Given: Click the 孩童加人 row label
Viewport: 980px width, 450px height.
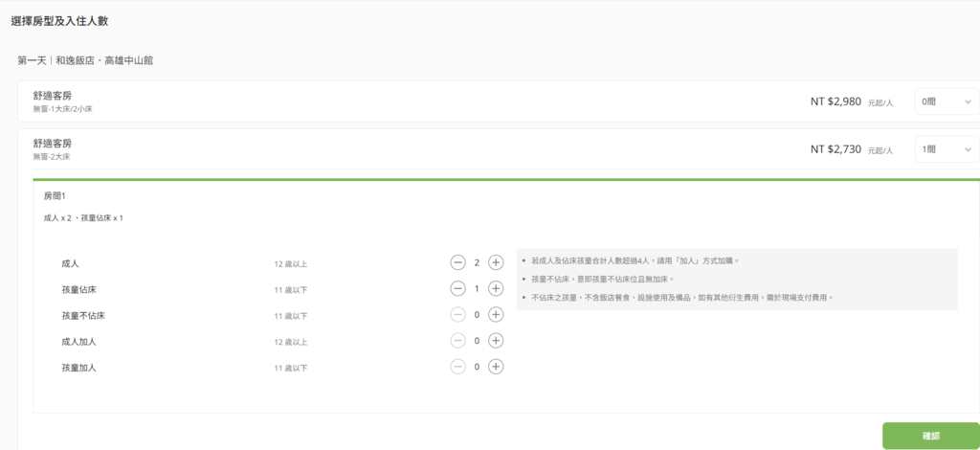Looking at the screenshot, I should (78, 368).
